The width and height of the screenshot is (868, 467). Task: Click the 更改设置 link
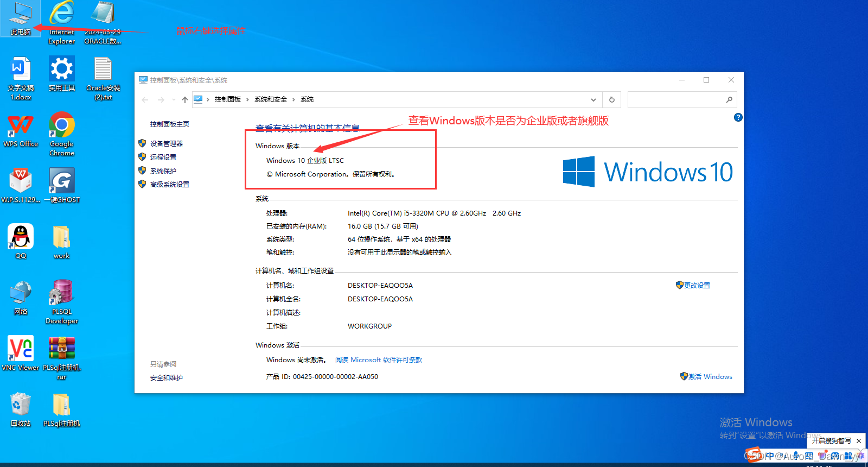click(697, 285)
